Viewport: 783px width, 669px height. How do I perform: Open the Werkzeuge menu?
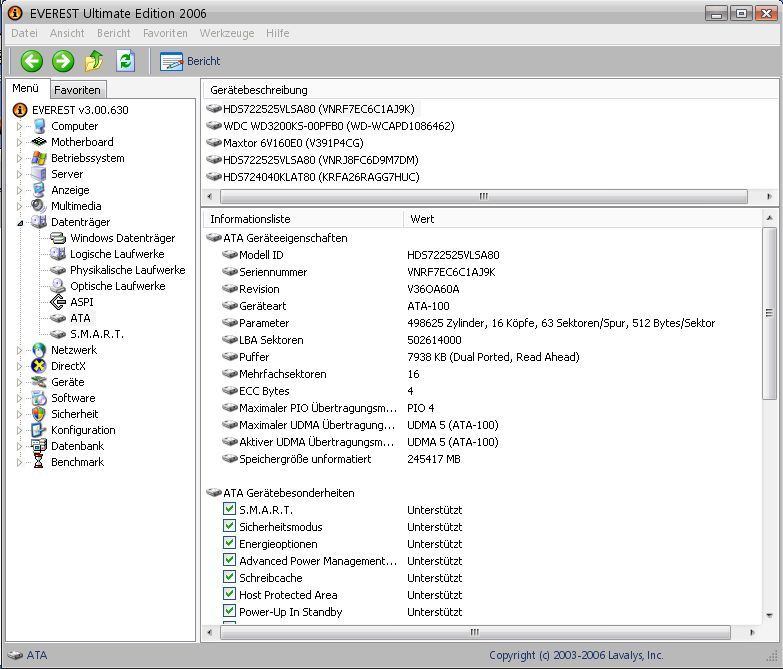(x=227, y=33)
